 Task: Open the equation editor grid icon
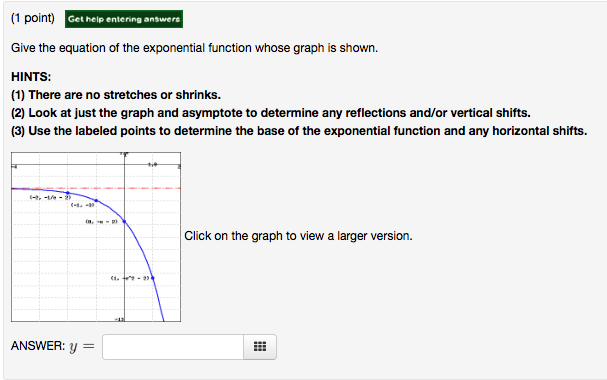260,346
